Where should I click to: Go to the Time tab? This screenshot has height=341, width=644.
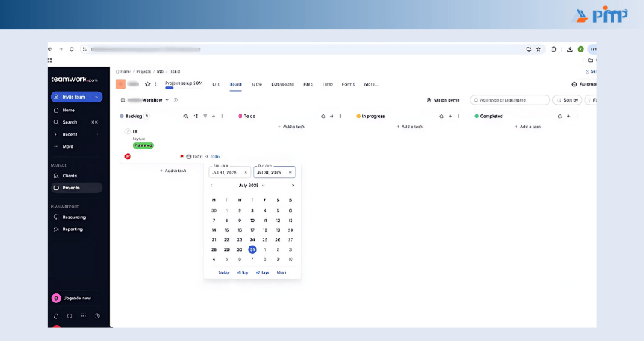(x=327, y=84)
